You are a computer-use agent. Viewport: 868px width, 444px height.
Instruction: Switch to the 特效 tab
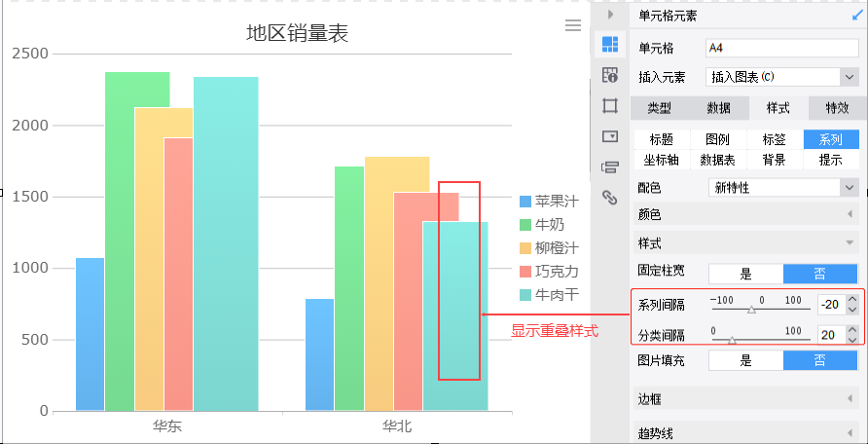tap(837, 108)
